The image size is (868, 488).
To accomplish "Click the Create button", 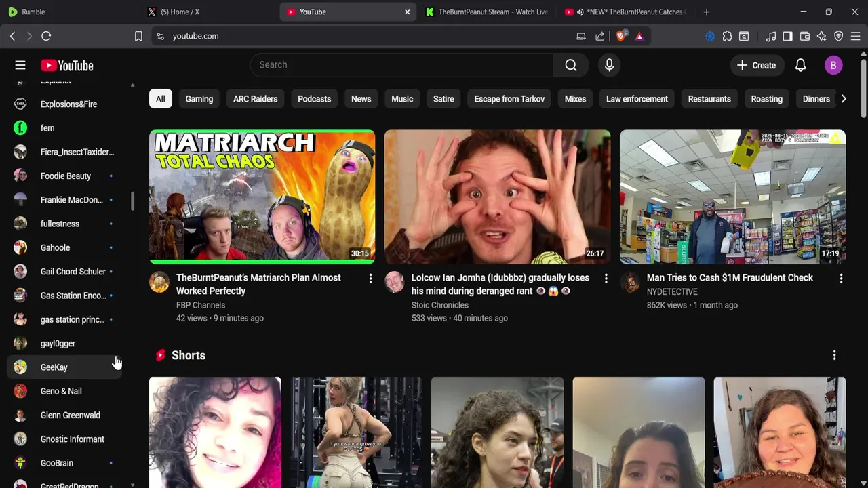I will (x=757, y=65).
